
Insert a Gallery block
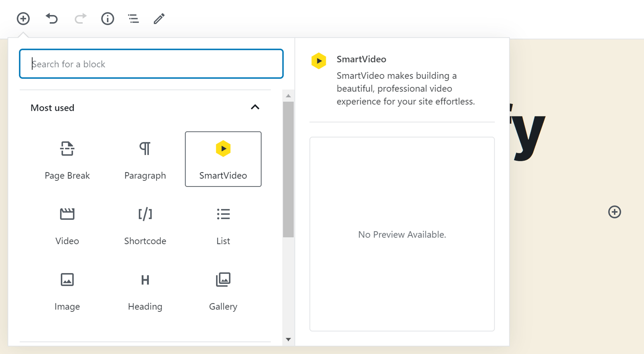[x=223, y=290]
